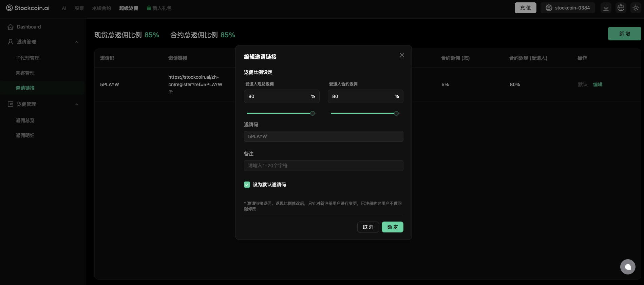This screenshot has width=644, height=285.
Task: Open the 超级返佣 menu item
Action: (x=129, y=8)
